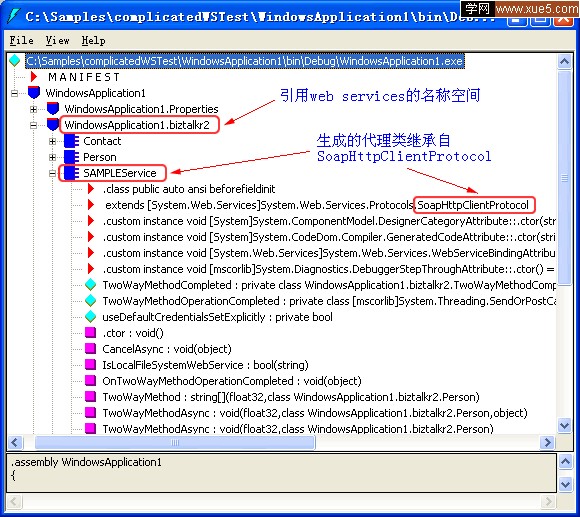The image size is (580, 517).
Task: Select 'OnTwoWayMethodOperationCompleted : void(object)' row
Action: 232,381
